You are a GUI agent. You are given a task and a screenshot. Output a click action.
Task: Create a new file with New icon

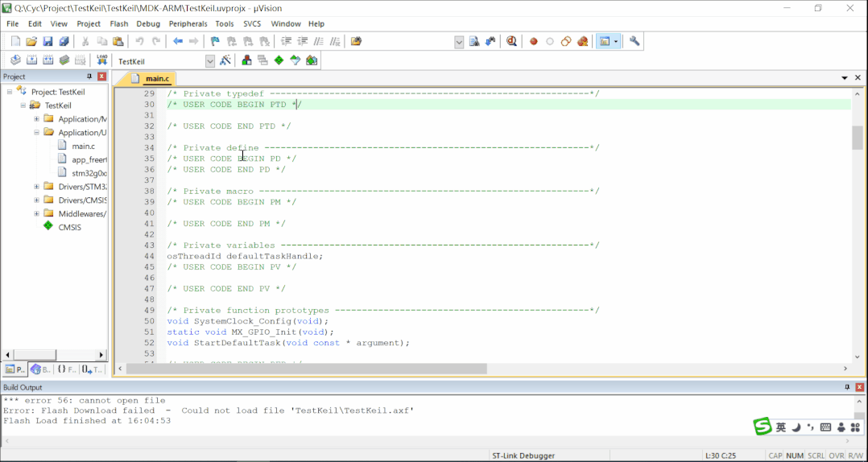point(15,42)
